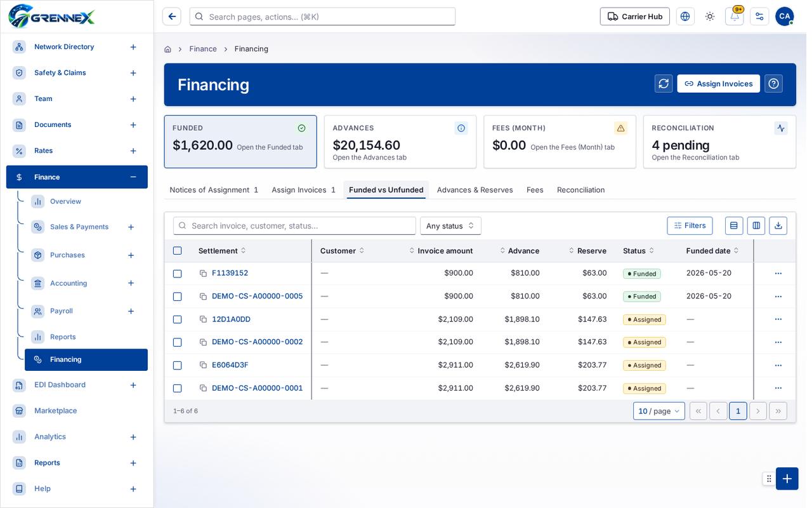The width and height of the screenshot is (812, 508).
Task: Click the blue floating plus button
Action: [x=787, y=479]
